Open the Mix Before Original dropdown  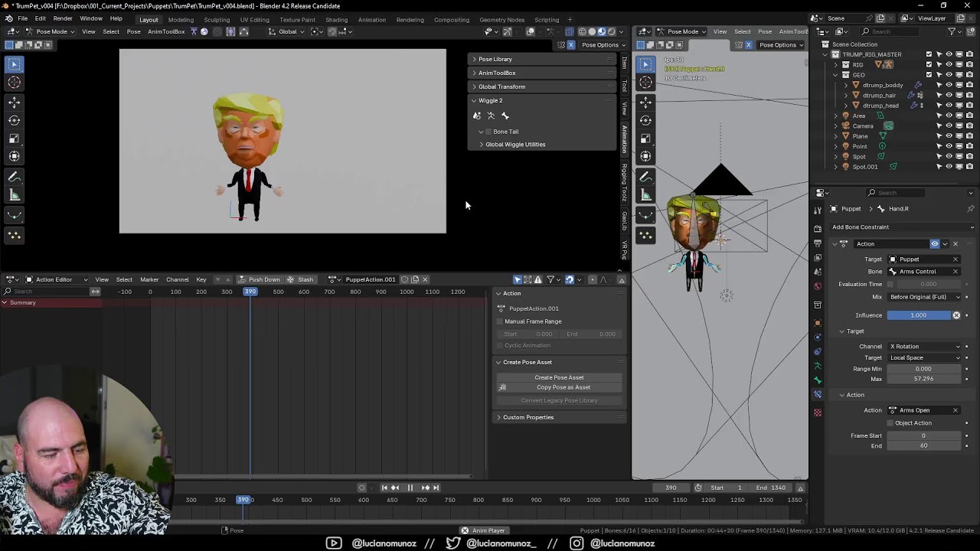(x=923, y=297)
